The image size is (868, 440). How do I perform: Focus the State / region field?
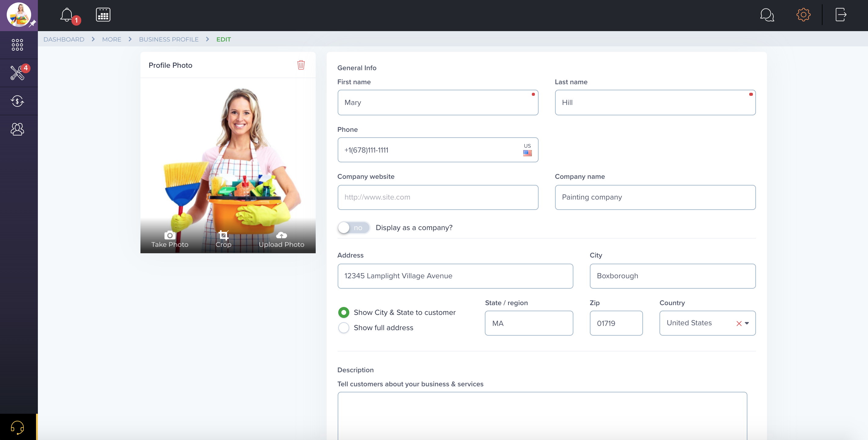pyautogui.click(x=529, y=323)
